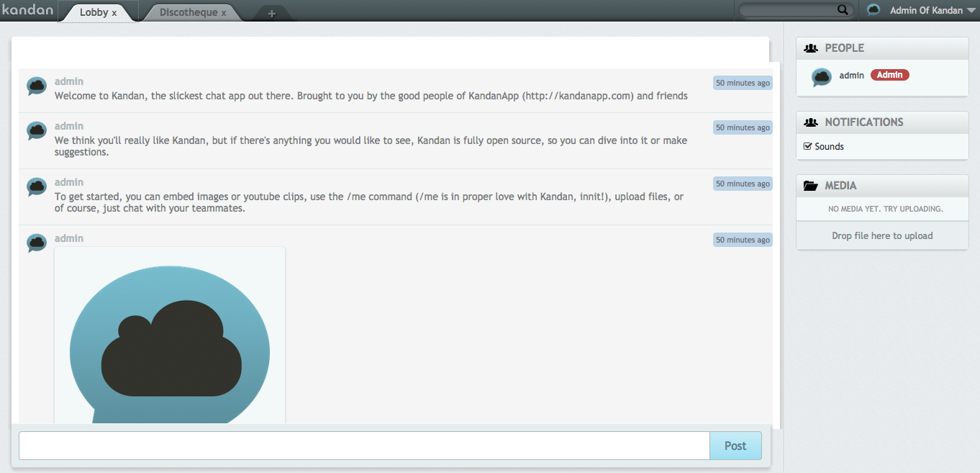Open a new room with the plus button
980x473 pixels.
point(271,13)
